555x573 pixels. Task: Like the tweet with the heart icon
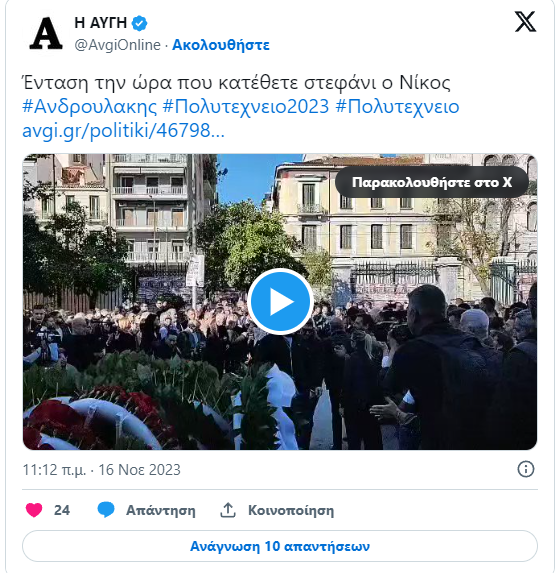(x=34, y=510)
